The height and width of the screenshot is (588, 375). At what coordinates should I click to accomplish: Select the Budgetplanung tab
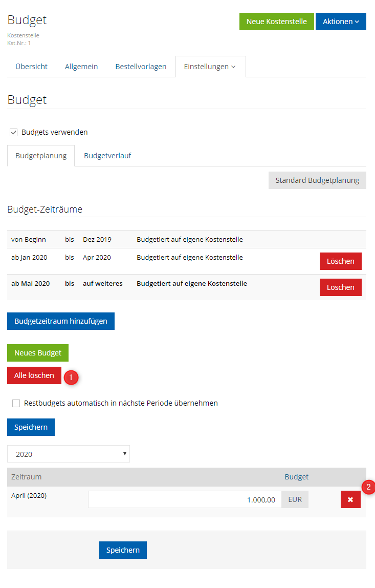[x=41, y=156]
